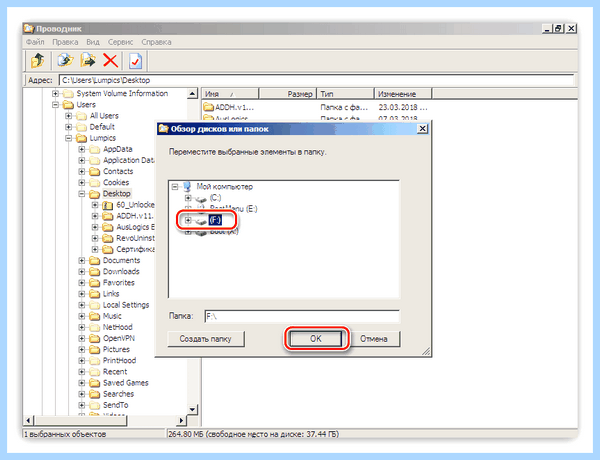
Task: Open the Сервис menu
Action: point(120,42)
